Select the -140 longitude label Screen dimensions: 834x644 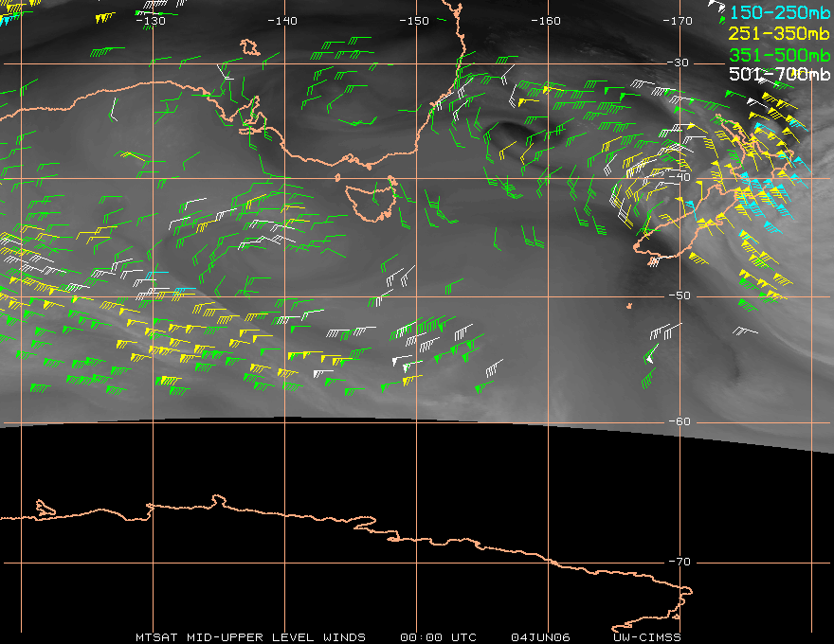[x=282, y=21]
